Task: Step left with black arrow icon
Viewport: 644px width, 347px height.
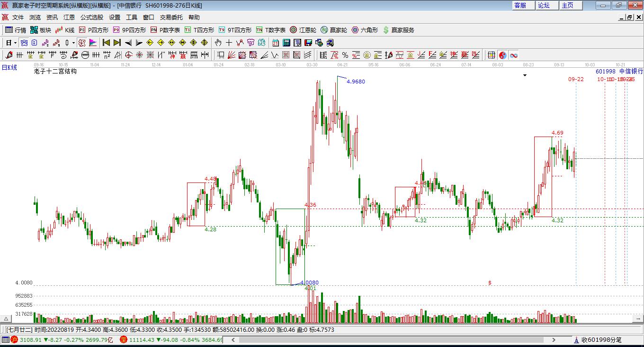Action: coord(128,43)
